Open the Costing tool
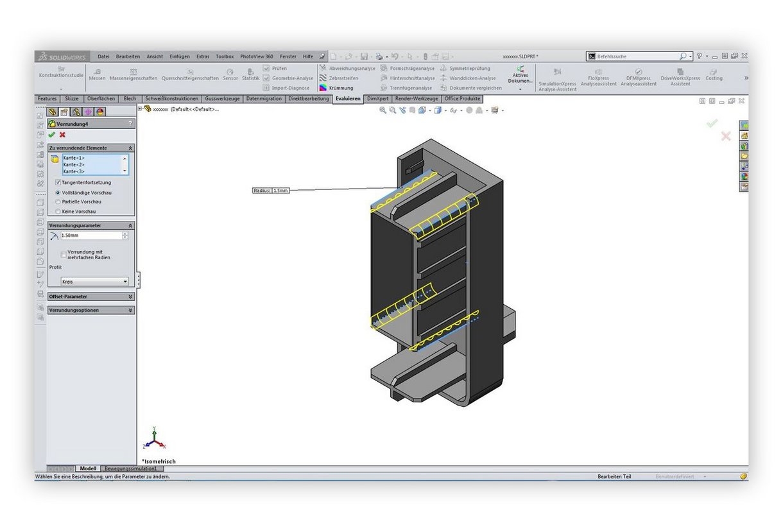The width and height of the screenshot is (783, 532). point(714,74)
